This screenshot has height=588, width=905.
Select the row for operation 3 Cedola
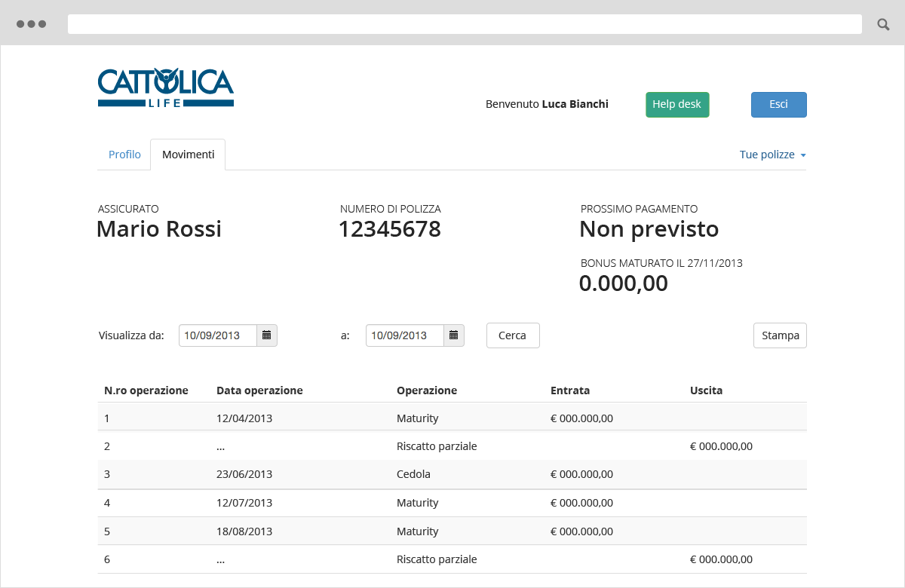coord(452,474)
